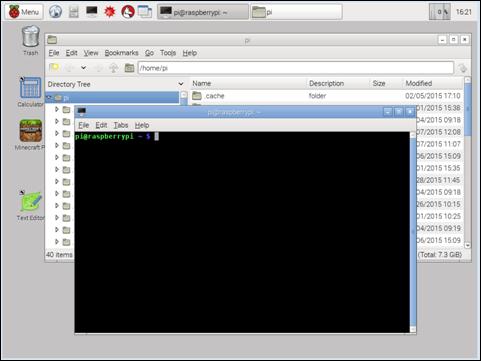
Task: Select the Text Editor desktop icon
Action: click(30, 206)
